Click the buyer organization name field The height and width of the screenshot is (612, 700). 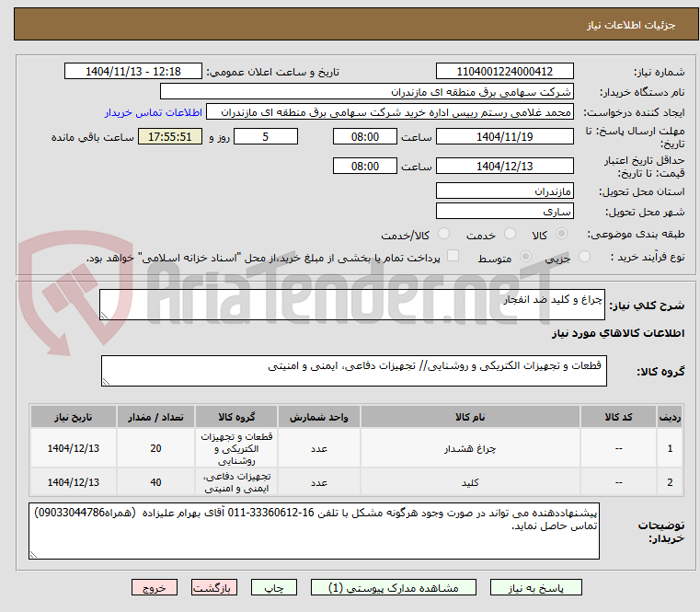[366, 92]
